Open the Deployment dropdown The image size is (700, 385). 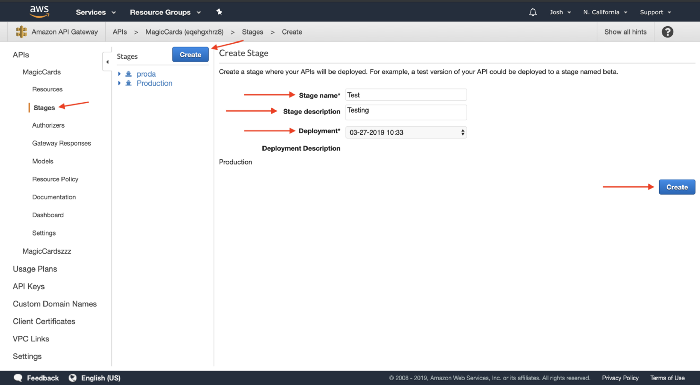click(x=406, y=132)
